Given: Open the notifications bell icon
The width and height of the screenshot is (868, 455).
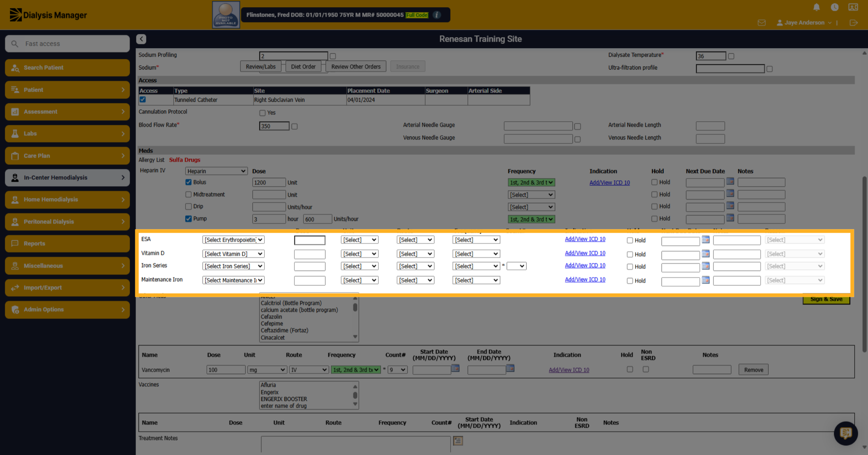Looking at the screenshot, I should [816, 7].
